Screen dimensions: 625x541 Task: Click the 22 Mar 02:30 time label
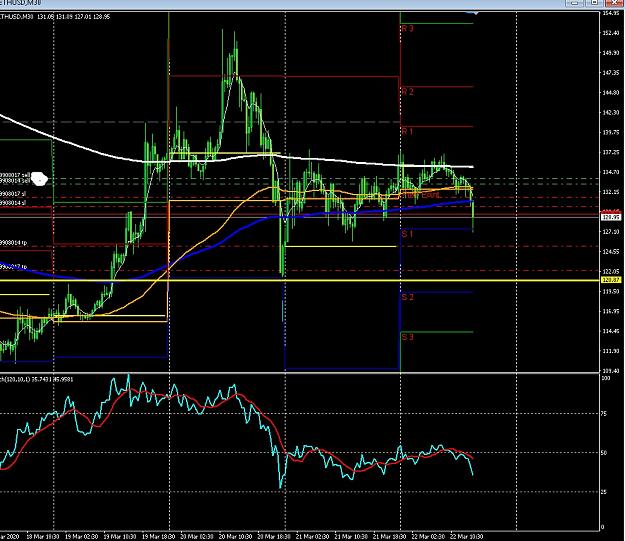pos(428,537)
